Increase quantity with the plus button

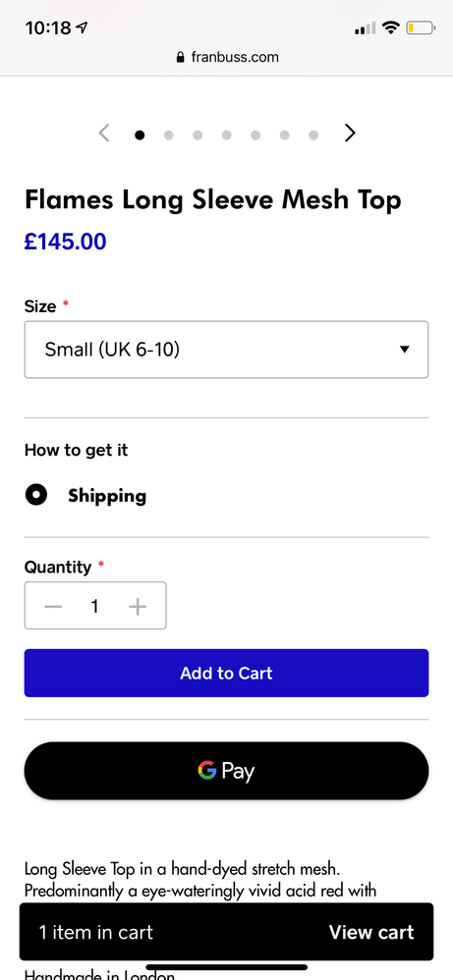(138, 606)
